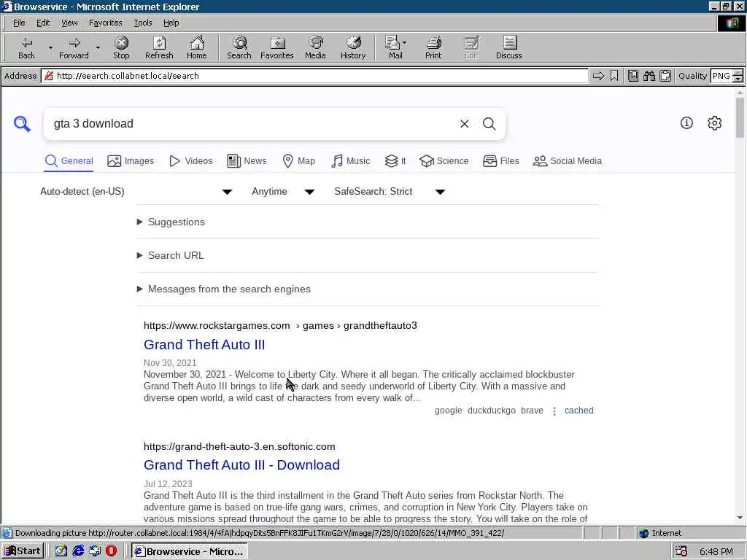This screenshot has width=747, height=560.
Task: Refresh the current page
Action: coord(159,47)
